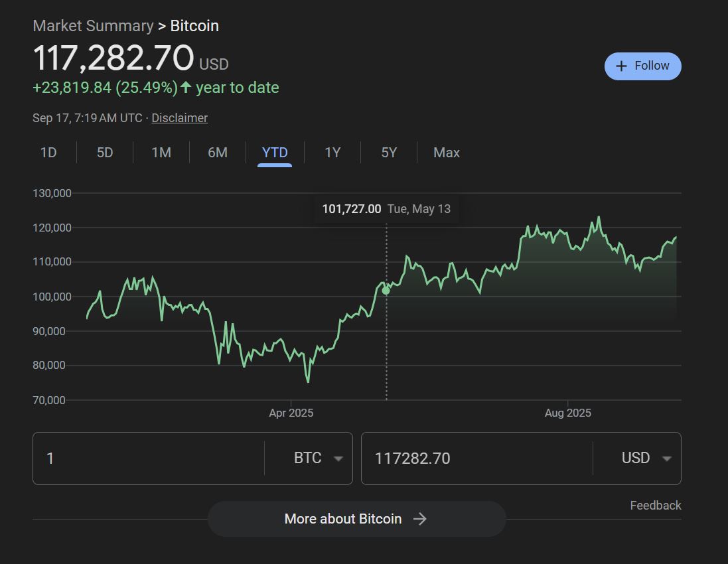Click the 117,282.70 price headline
Viewport: 728px width, 564px height.
113,58
